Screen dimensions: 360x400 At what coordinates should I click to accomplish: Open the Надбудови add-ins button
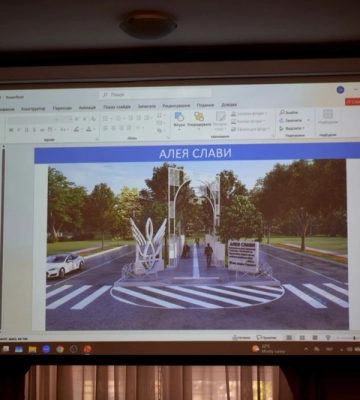(x=328, y=117)
